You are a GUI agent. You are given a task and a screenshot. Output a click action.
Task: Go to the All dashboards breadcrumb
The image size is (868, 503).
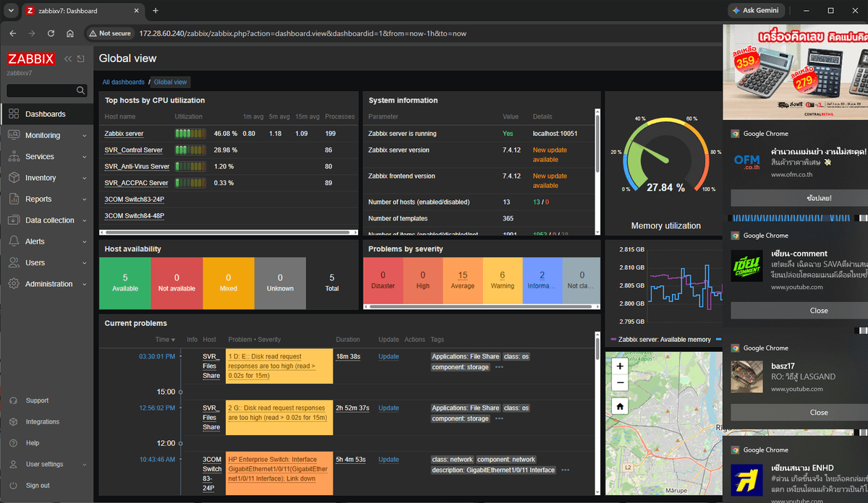click(124, 82)
